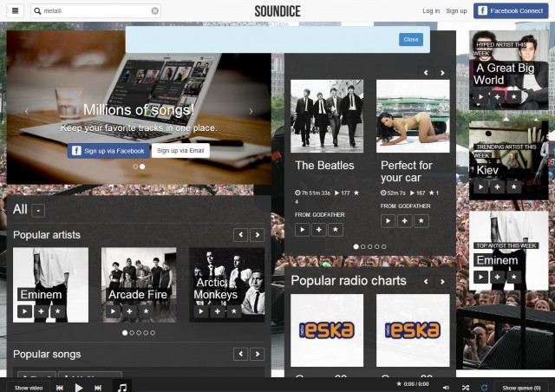Click the volume speaker icon
The width and height of the screenshot is (555, 392).
coord(446,388)
